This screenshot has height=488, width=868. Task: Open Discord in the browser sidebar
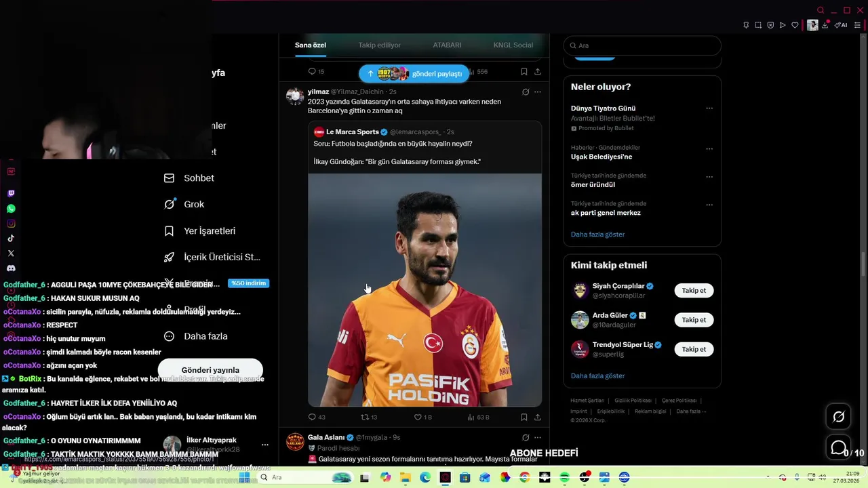coord(11,268)
